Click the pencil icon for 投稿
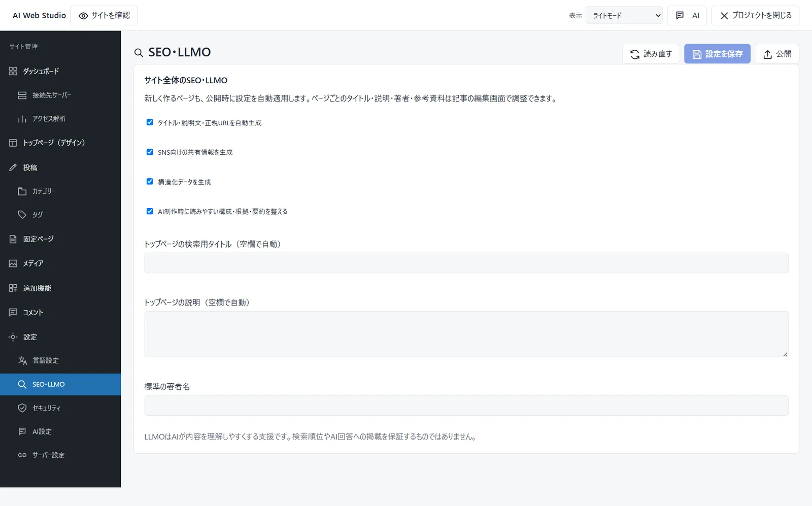This screenshot has width=812, height=506. [13, 167]
